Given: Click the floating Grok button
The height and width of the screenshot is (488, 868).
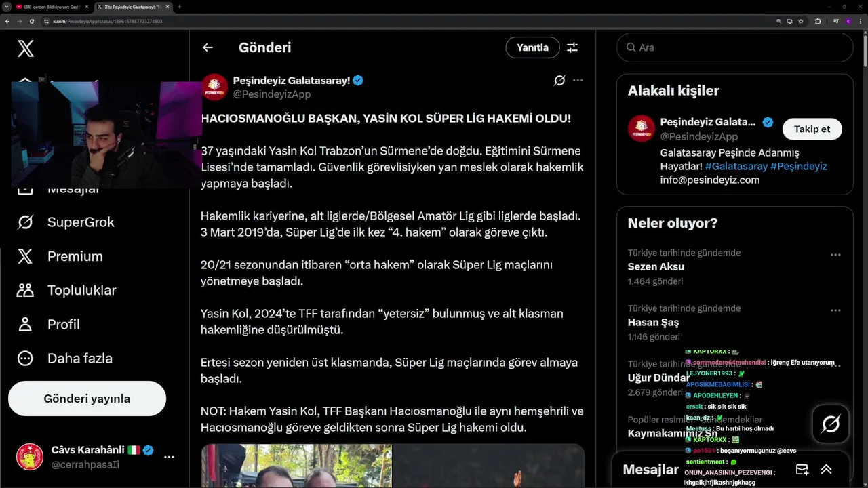Looking at the screenshot, I should 831,424.
